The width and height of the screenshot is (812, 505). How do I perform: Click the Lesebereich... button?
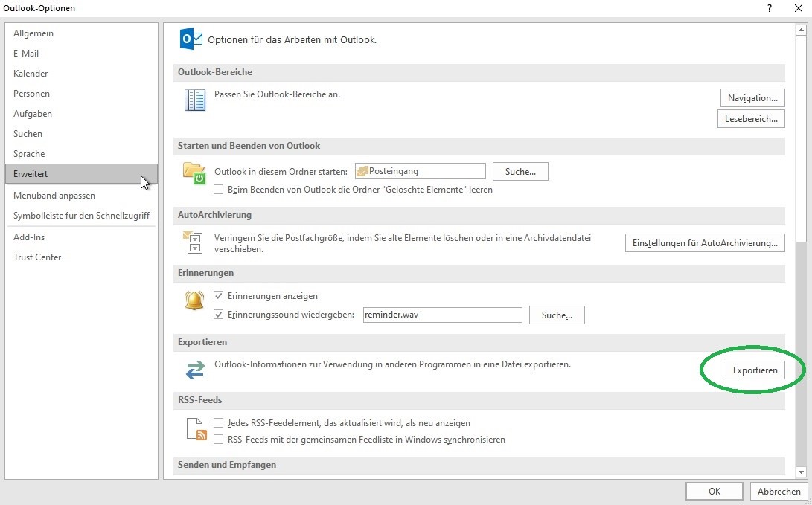click(751, 118)
